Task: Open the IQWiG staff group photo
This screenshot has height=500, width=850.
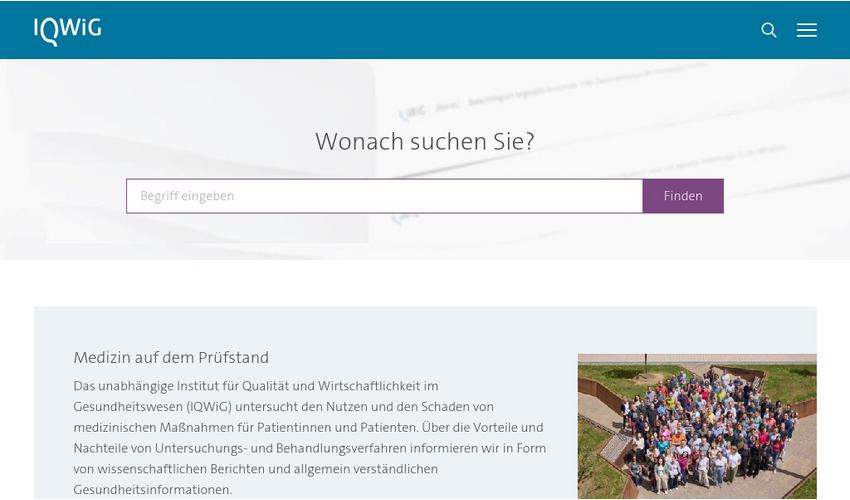Action: tap(697, 426)
